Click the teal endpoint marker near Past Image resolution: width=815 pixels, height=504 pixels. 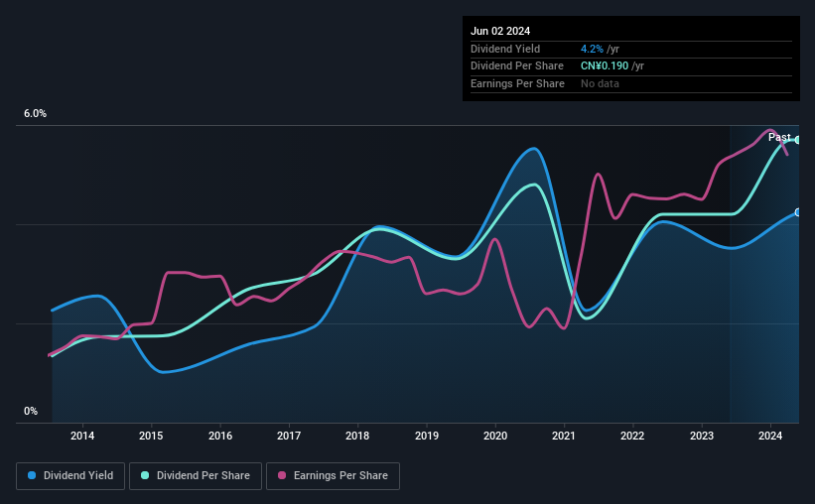point(798,140)
